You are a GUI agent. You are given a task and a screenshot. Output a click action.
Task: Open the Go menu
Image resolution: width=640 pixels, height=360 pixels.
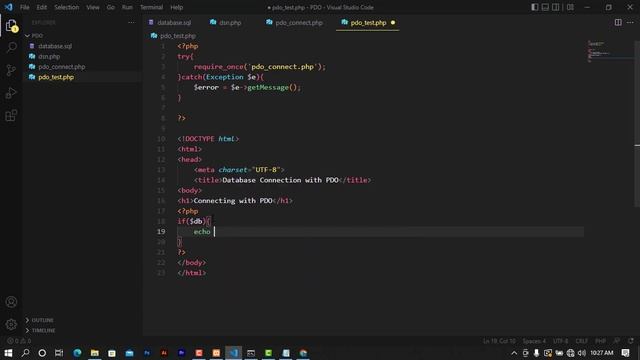(x=111, y=7)
